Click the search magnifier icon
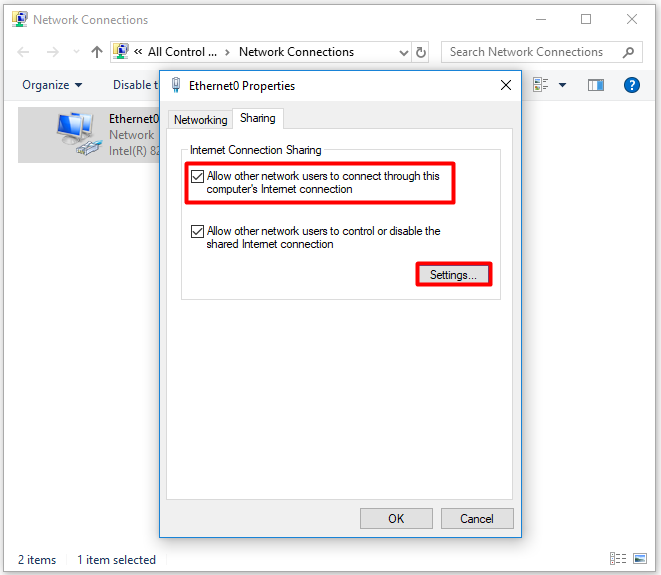 [x=629, y=52]
